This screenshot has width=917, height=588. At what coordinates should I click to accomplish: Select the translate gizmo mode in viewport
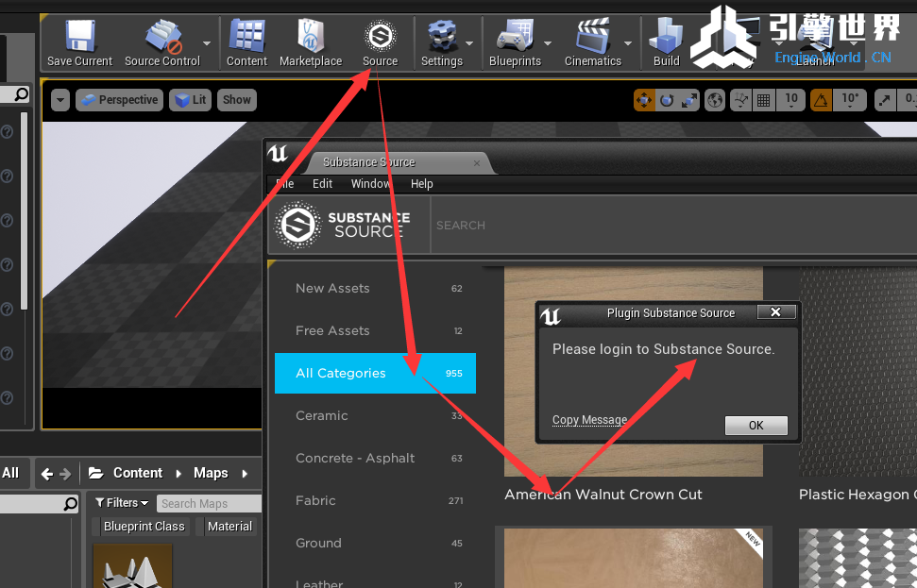click(x=644, y=100)
